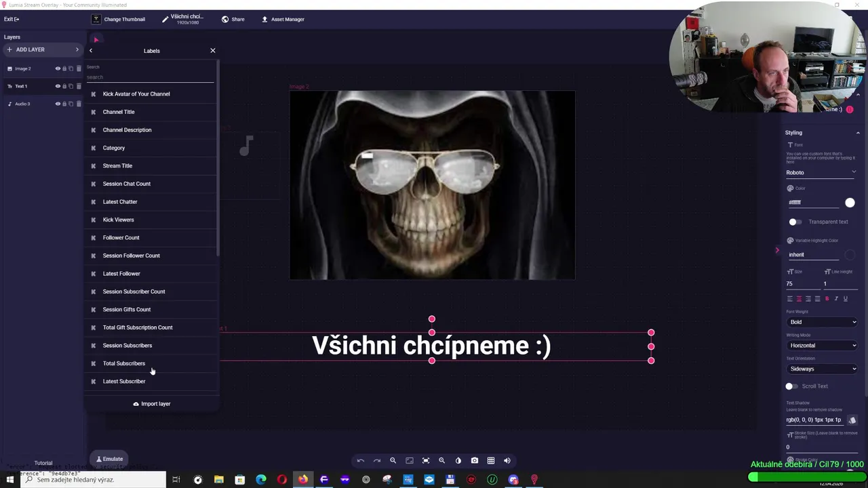Close the Labels panel

tap(213, 51)
